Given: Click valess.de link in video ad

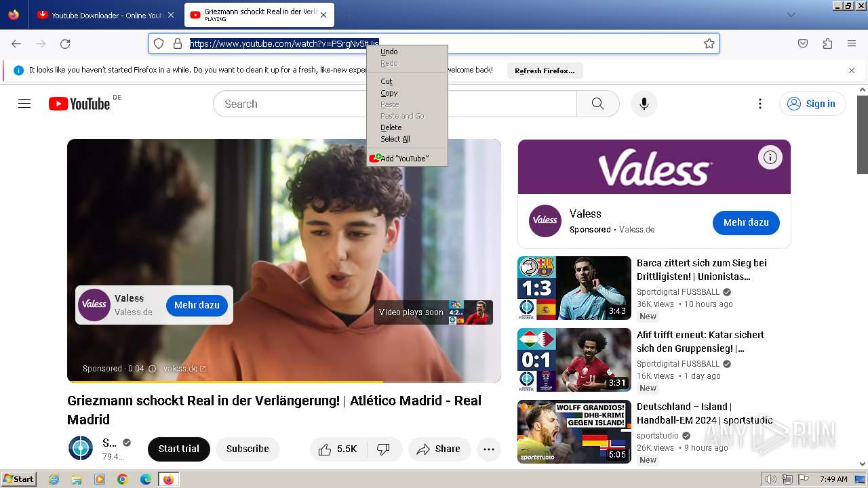Looking at the screenshot, I should click(184, 369).
